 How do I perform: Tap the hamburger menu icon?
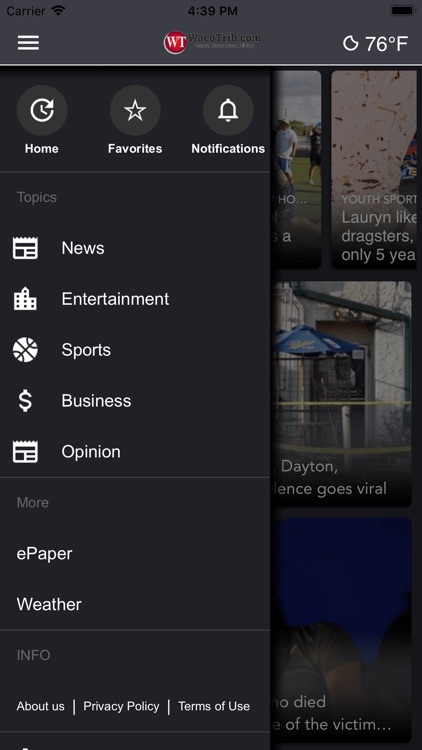point(28,43)
